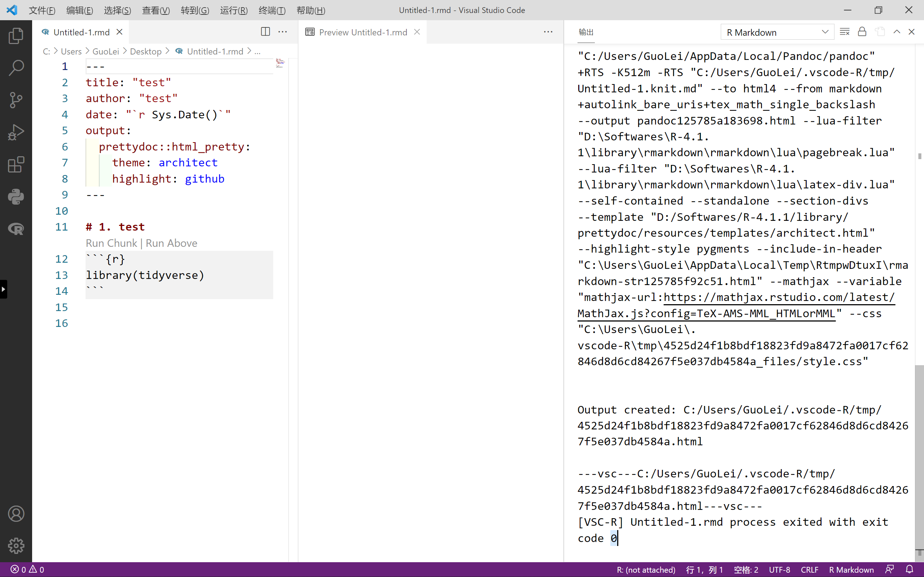Open the Explorer view in the activity bar
Viewport: 924px width, 577px height.
pyautogui.click(x=16, y=35)
